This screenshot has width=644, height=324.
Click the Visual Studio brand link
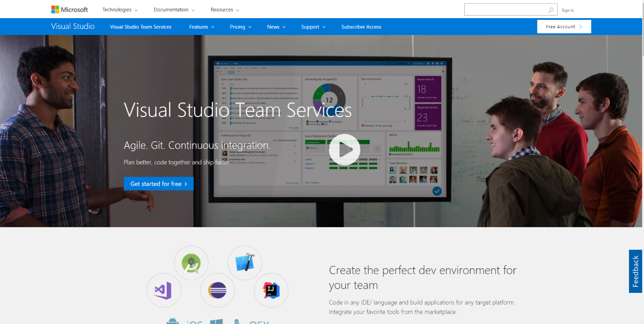coord(73,26)
